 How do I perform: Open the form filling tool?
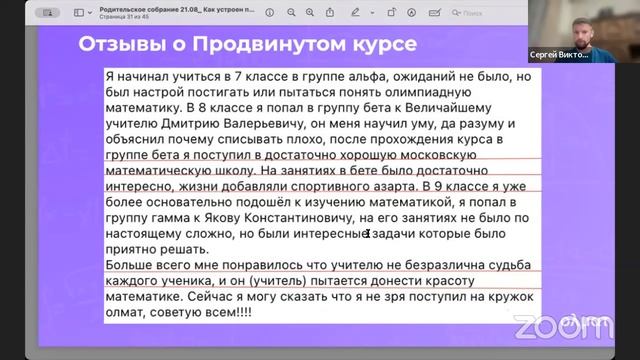pyautogui.click(x=434, y=13)
